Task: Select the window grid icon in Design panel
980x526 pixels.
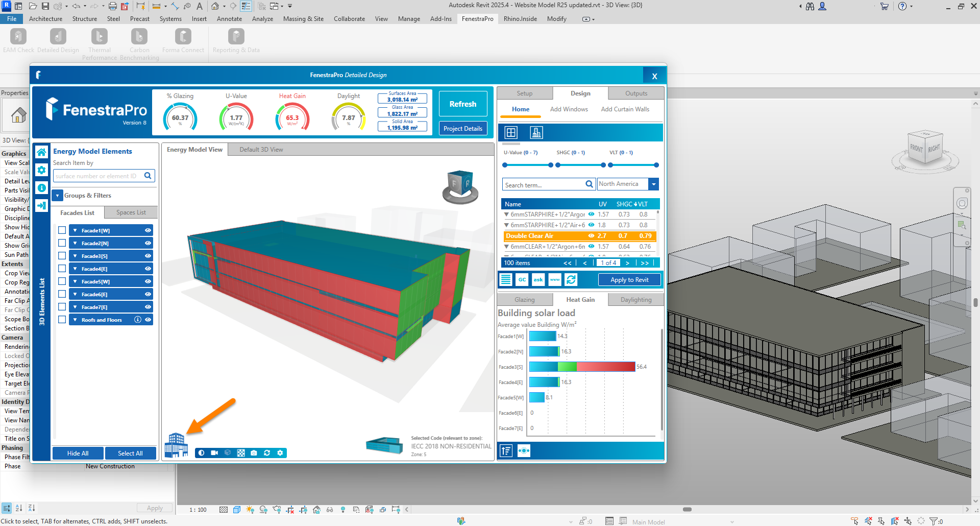Action: (x=511, y=133)
